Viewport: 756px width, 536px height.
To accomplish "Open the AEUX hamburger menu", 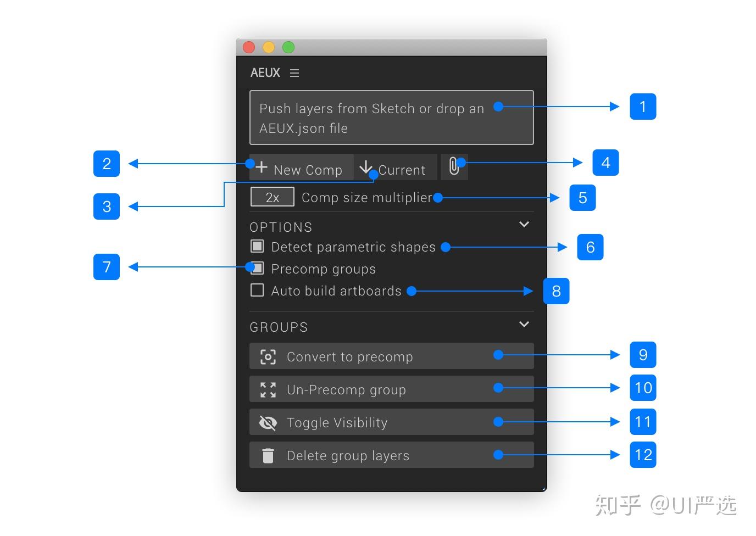I will tap(294, 72).
